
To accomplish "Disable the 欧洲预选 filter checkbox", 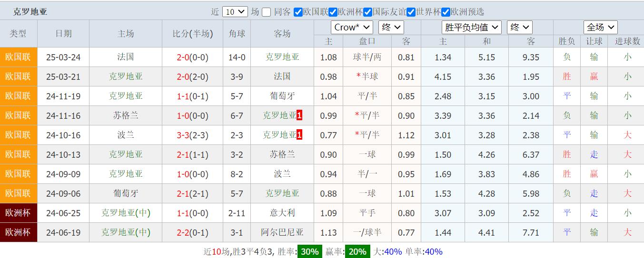I will (446, 12).
